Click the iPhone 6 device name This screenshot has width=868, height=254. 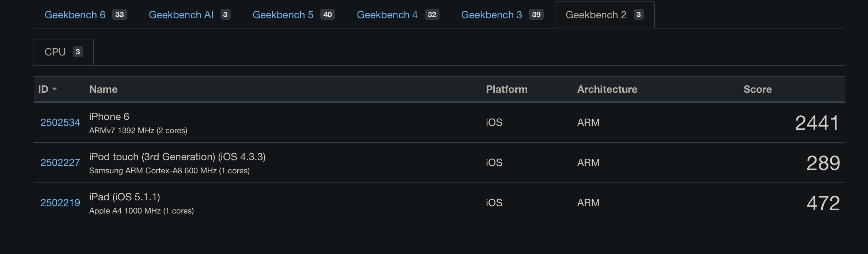109,117
